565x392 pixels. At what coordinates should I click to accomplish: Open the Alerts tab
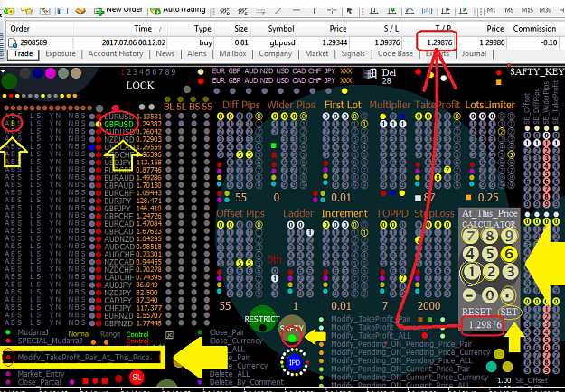point(197,53)
